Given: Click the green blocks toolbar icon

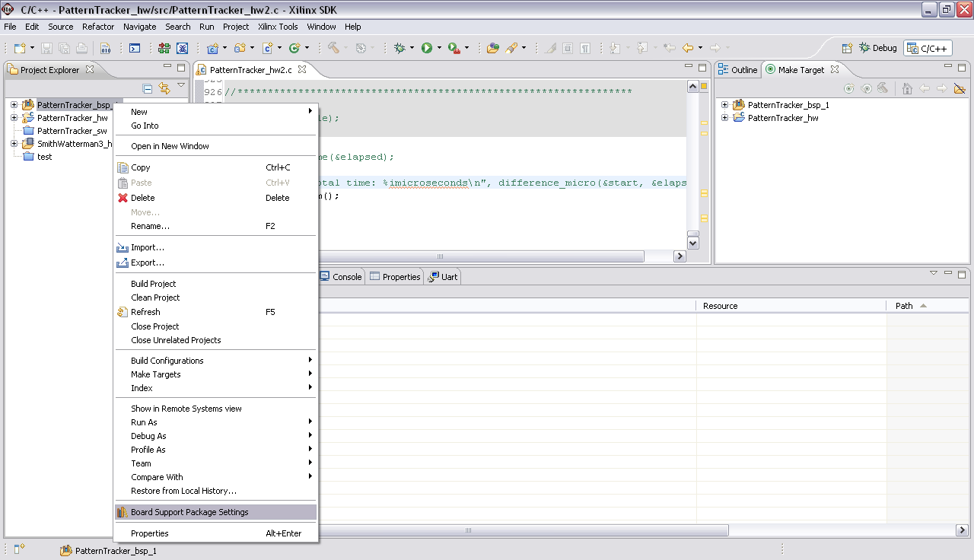Looking at the screenshot, I should [x=164, y=48].
